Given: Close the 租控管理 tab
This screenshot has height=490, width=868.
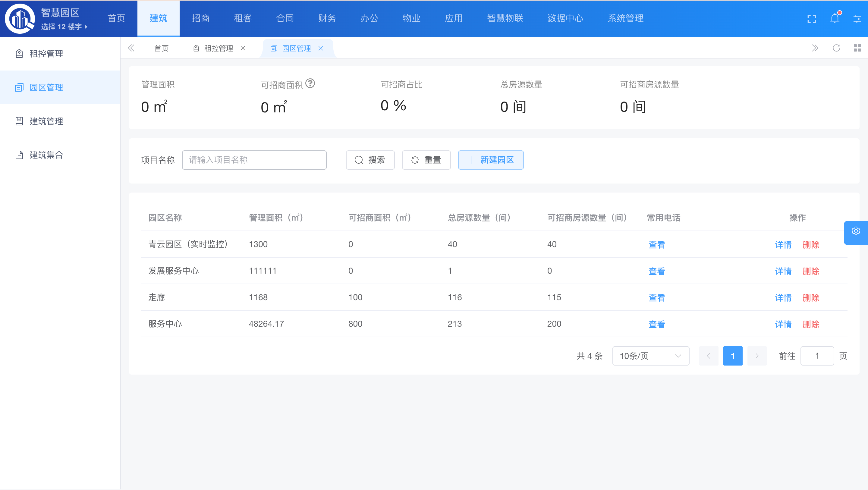Looking at the screenshot, I should tap(243, 48).
